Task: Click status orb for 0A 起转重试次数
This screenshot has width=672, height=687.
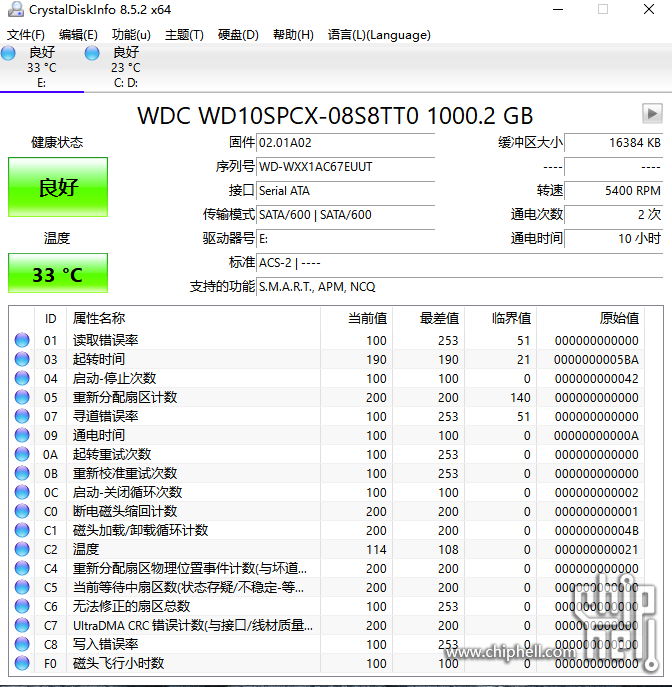Action: [x=22, y=454]
